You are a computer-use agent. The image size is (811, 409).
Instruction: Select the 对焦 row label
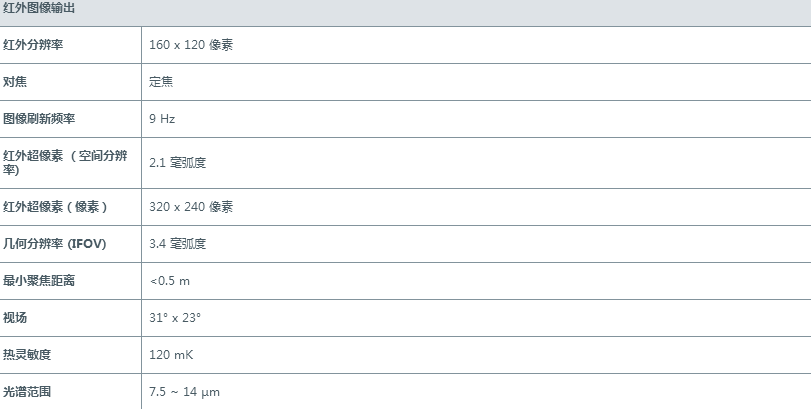(x=15, y=81)
